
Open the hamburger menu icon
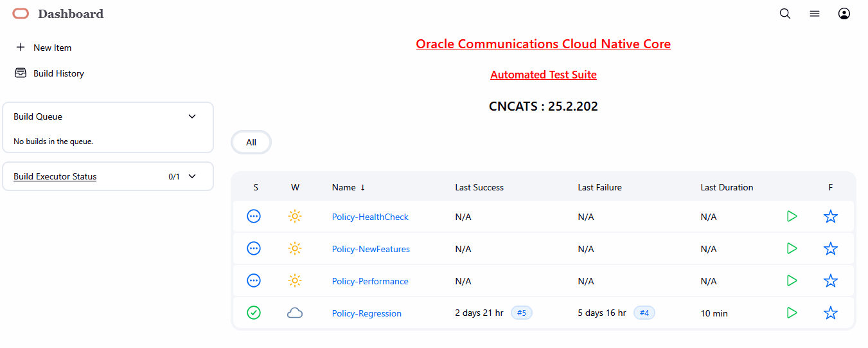815,14
